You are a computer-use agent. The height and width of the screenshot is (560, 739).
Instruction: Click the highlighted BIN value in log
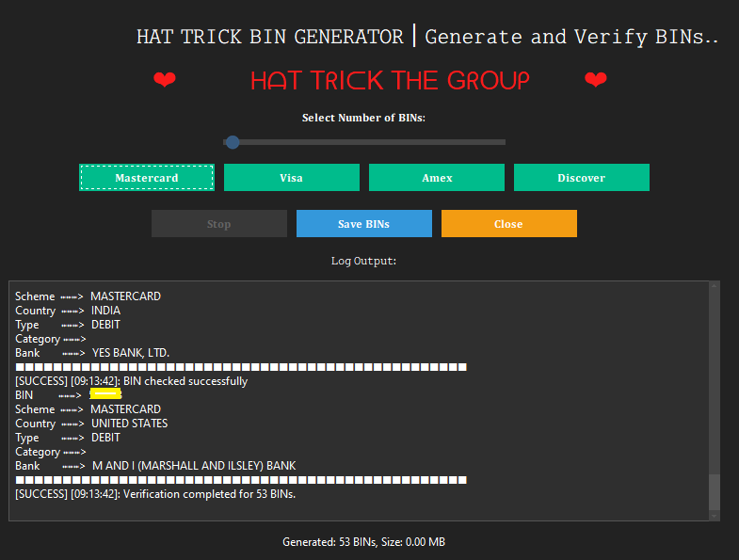(105, 394)
